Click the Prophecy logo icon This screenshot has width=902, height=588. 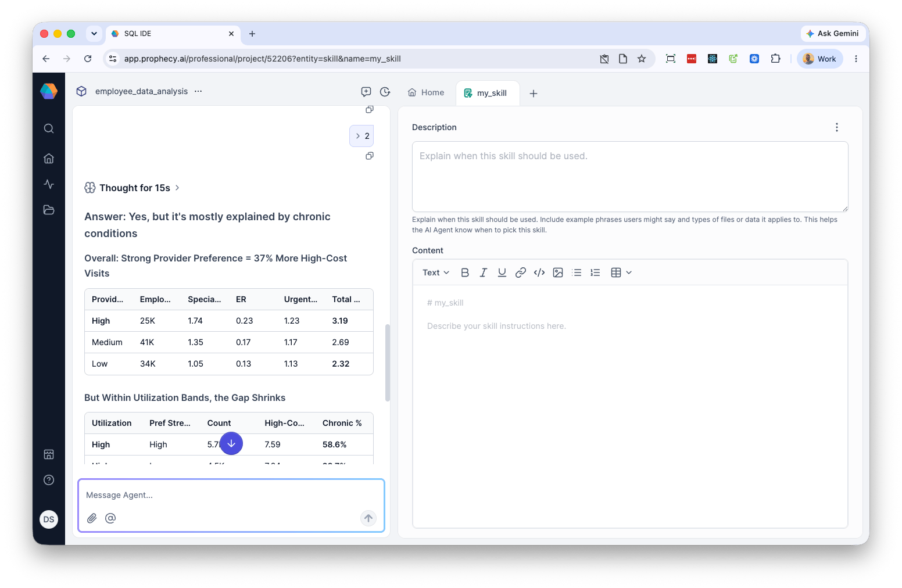pos(49,91)
